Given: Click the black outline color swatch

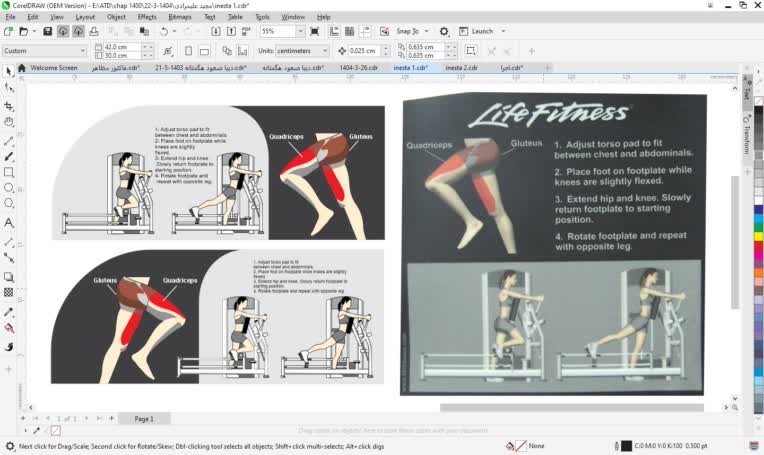Looking at the screenshot, I should 627,446.
